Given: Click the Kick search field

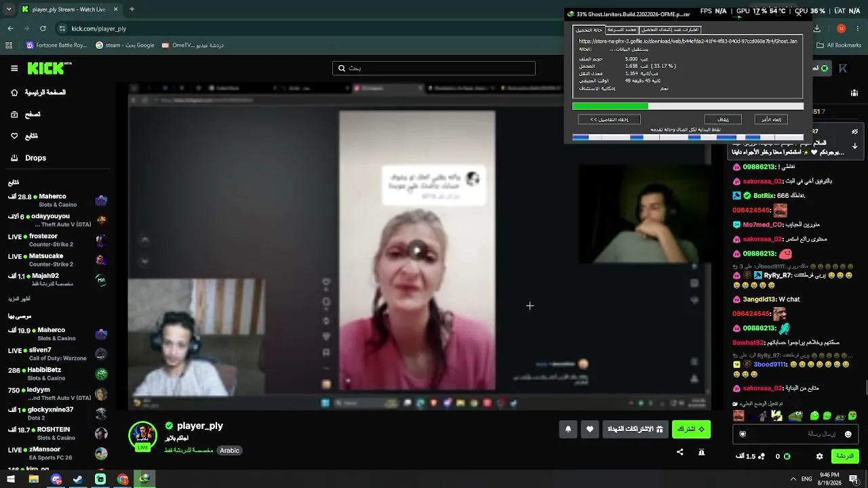Looking at the screenshot, I should pyautogui.click(x=434, y=68).
